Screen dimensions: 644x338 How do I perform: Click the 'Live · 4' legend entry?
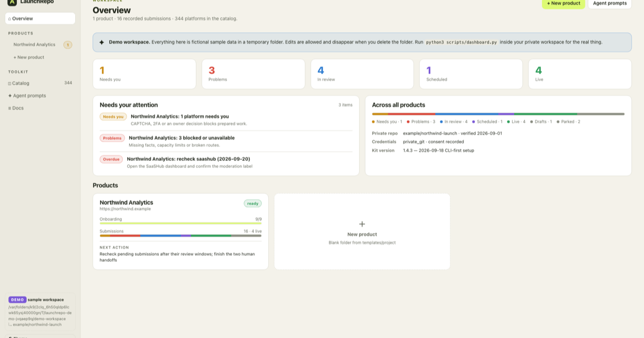pos(516,122)
